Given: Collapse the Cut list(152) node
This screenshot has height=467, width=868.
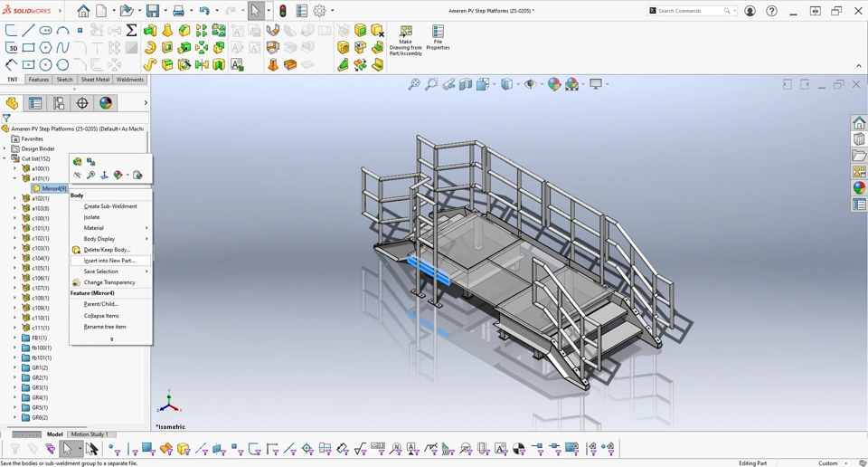Looking at the screenshot, I should [x=5, y=158].
